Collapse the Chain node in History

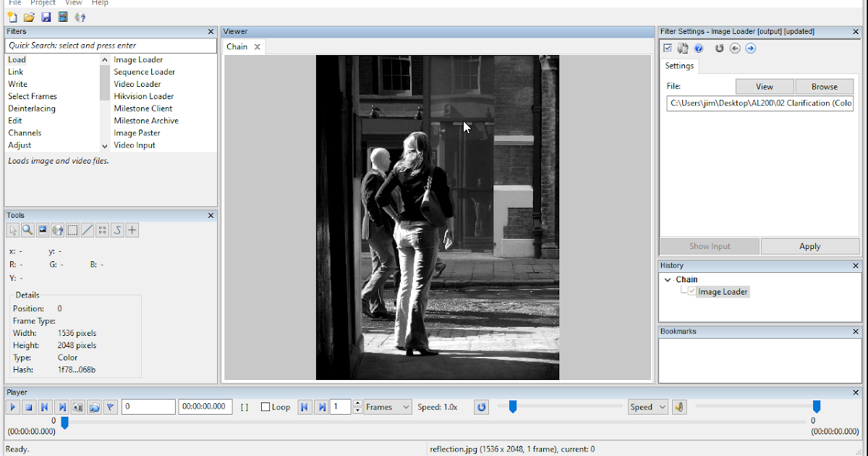pyautogui.click(x=667, y=279)
